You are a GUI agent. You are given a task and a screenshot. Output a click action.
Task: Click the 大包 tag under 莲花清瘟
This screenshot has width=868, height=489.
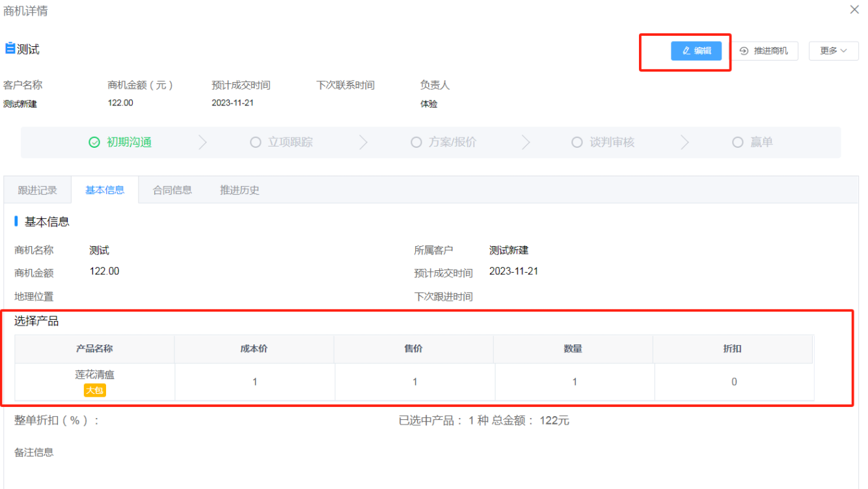94,390
